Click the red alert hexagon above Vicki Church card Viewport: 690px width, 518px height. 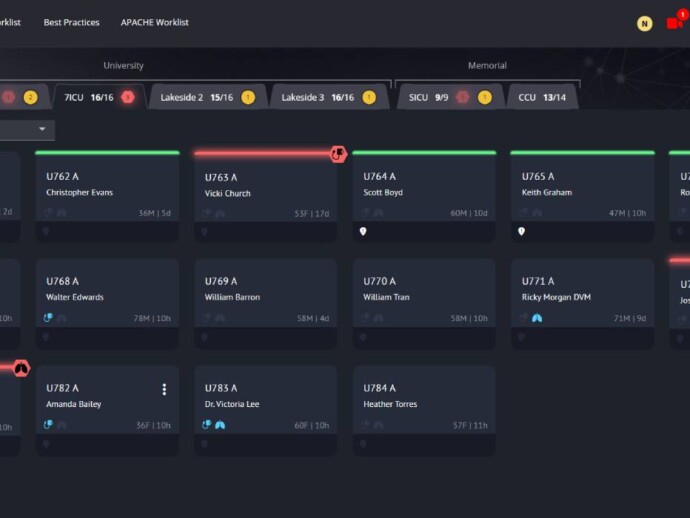click(x=338, y=154)
